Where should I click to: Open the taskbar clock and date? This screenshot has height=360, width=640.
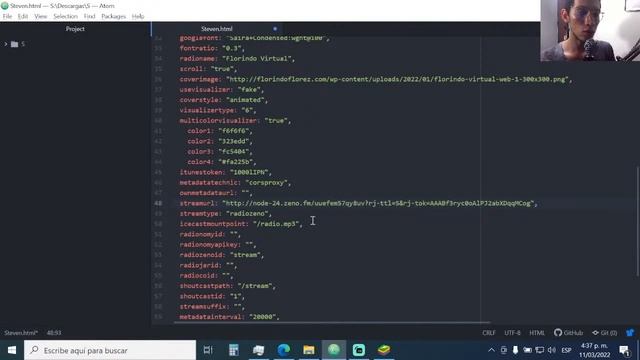[x=594, y=350]
